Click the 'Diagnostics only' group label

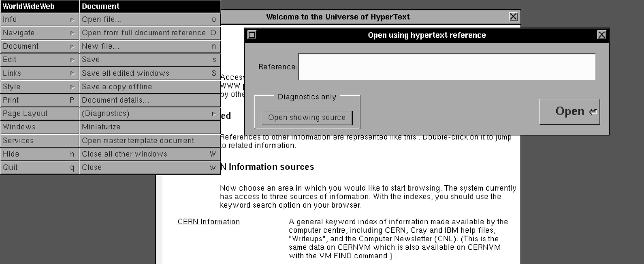tap(307, 97)
